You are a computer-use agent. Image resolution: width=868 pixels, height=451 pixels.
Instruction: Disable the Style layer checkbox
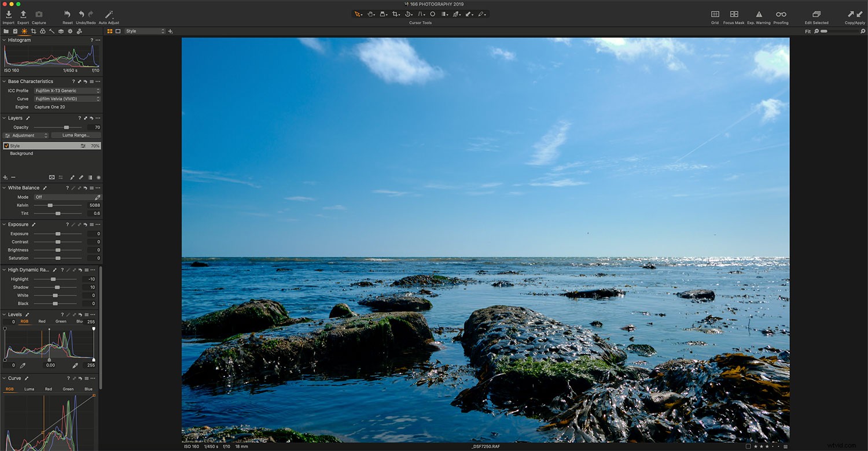point(6,146)
